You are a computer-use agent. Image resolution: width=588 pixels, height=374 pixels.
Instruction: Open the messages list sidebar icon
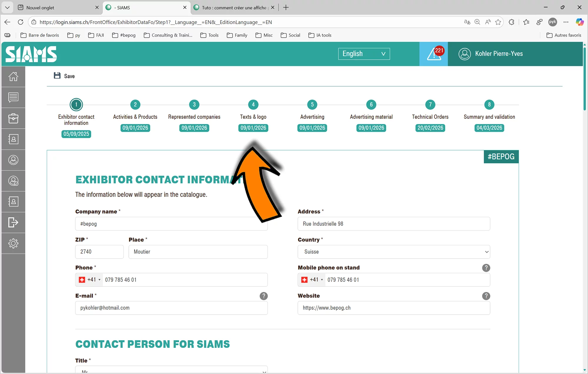point(13,98)
